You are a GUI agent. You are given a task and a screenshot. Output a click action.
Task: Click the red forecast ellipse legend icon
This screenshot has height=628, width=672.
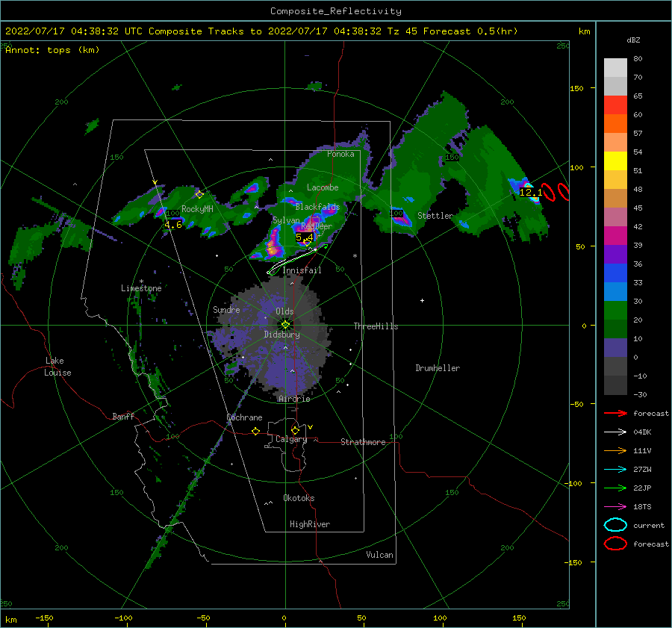615,544
